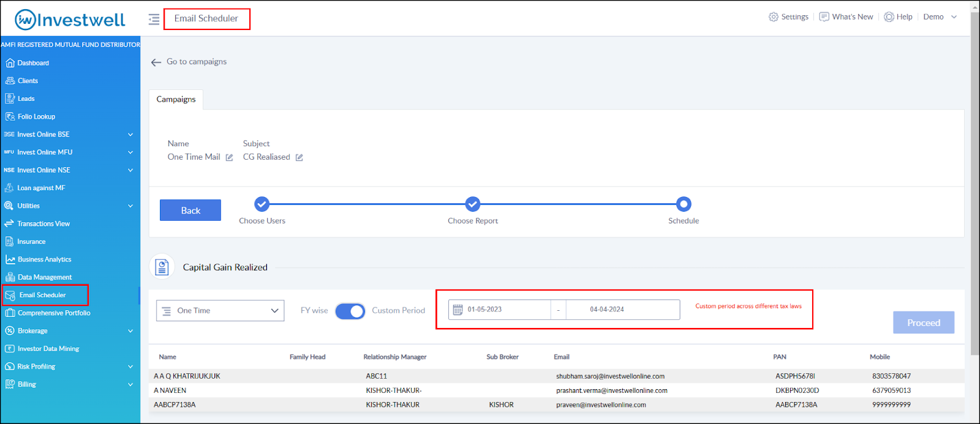Click the Sub Broker KISHOR cell

tap(501, 405)
